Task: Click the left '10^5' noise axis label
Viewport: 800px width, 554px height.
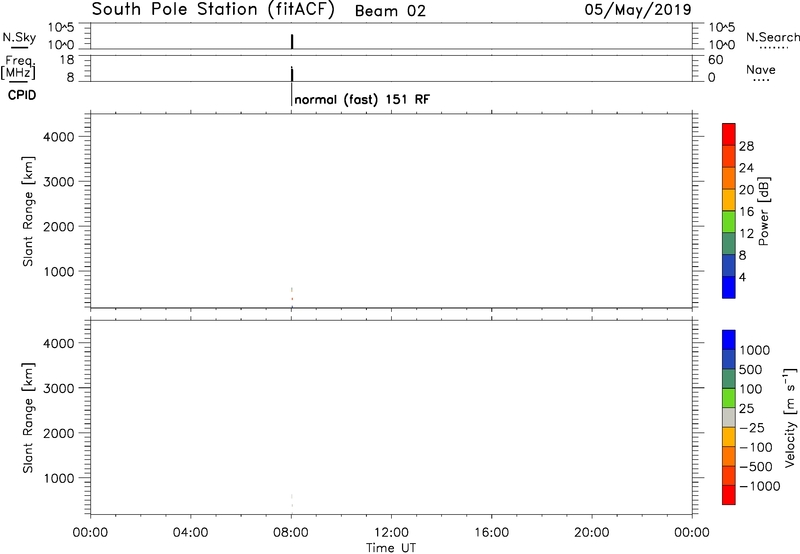Action: [x=61, y=28]
